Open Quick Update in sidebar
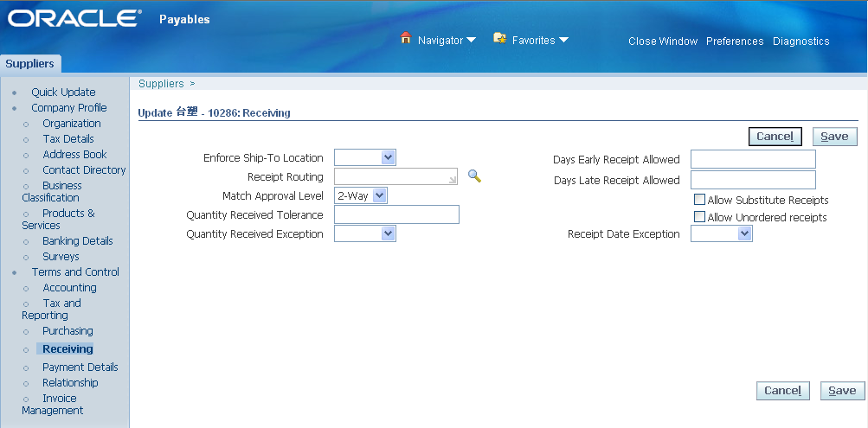The width and height of the screenshot is (868, 428). 63,93
